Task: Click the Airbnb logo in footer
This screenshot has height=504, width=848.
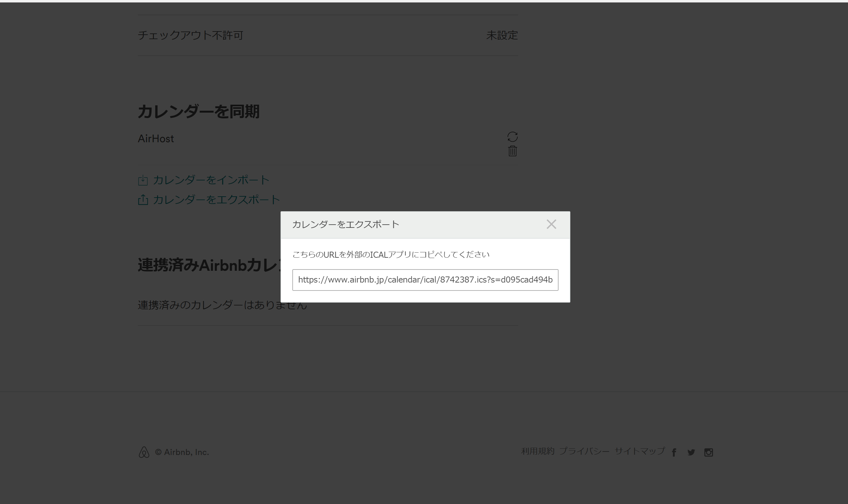Action: coord(144,452)
